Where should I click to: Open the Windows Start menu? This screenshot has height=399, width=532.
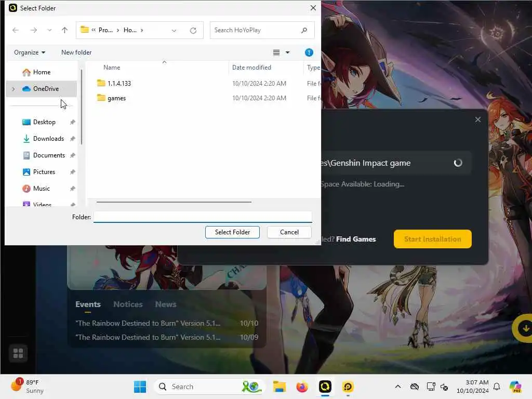pos(140,387)
